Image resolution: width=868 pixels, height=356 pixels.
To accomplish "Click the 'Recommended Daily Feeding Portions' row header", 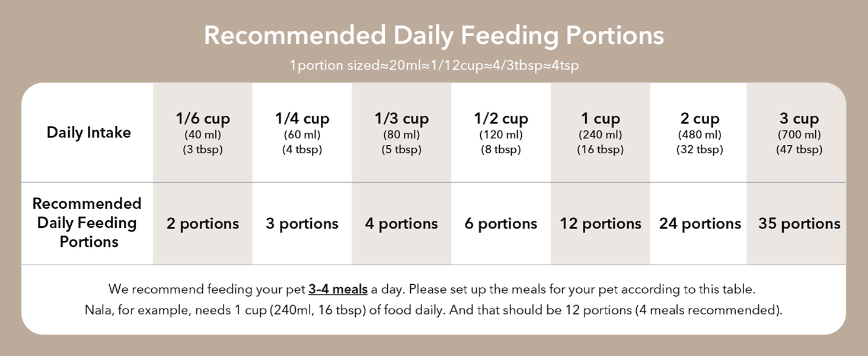I will coord(87,223).
